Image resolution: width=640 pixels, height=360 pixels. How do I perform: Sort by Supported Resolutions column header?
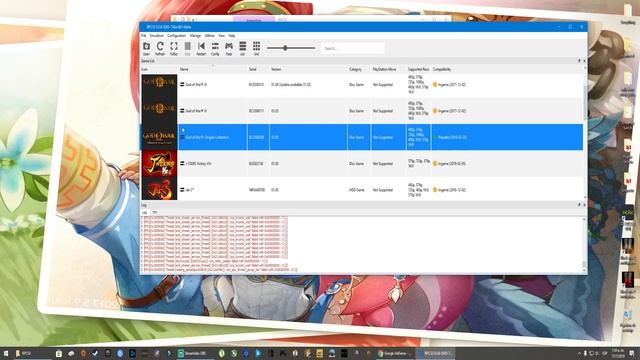tap(418, 69)
